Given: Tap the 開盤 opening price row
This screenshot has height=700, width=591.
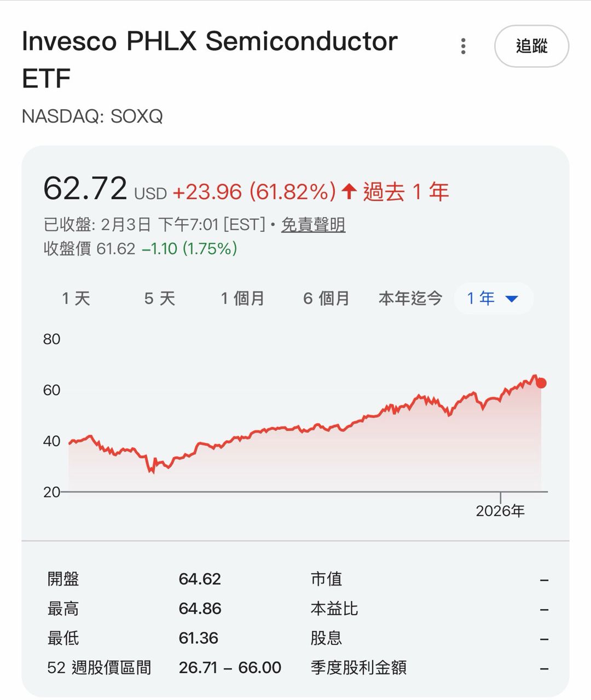Looking at the screenshot, I should (x=134, y=579).
